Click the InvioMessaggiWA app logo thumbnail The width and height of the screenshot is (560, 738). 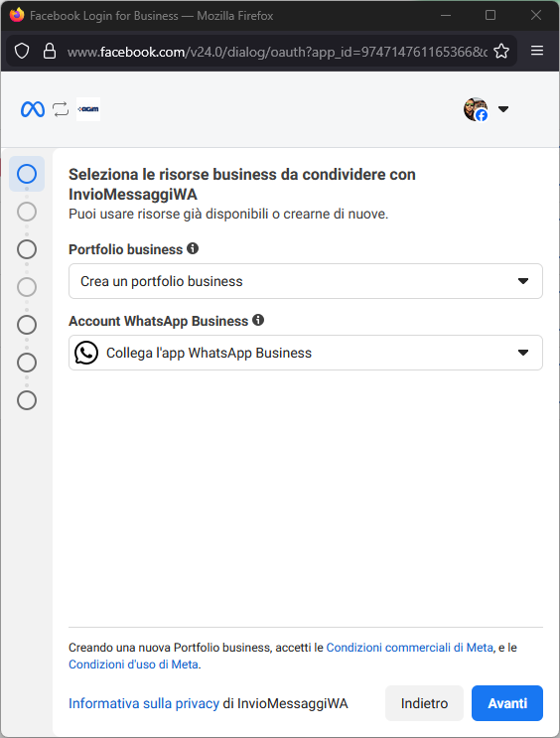(x=88, y=109)
